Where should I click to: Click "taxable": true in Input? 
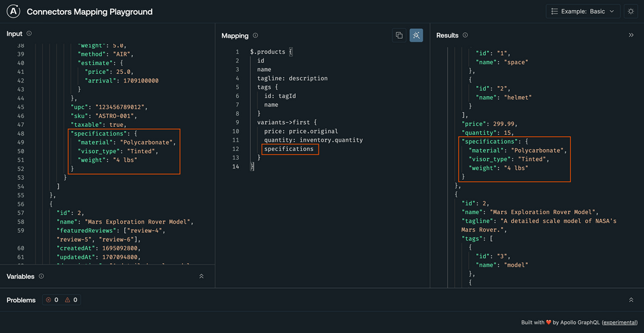coord(99,125)
